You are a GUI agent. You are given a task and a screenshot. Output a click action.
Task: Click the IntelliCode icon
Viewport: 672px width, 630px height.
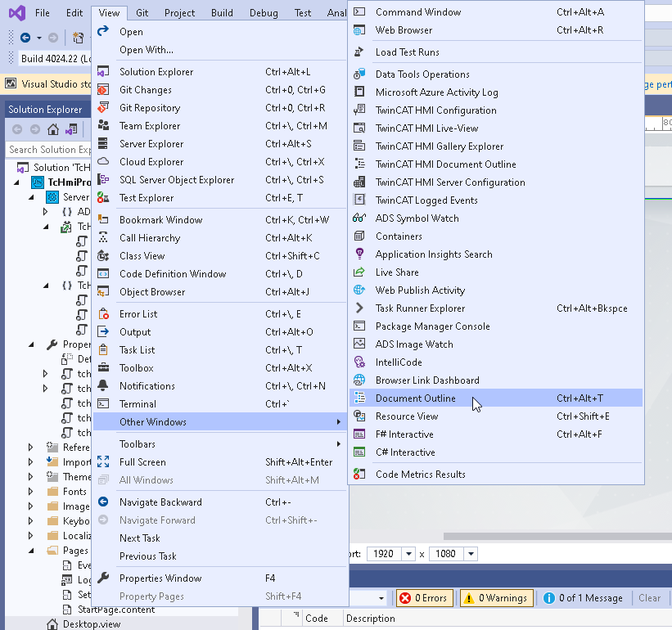coord(359,362)
